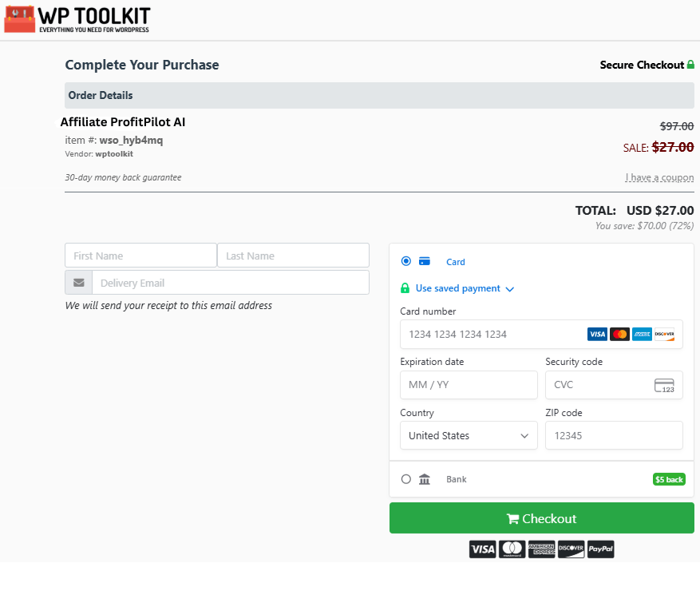Click the 30-day money back guarantee text
Image resolution: width=700 pixels, height=603 pixels.
[x=123, y=177]
